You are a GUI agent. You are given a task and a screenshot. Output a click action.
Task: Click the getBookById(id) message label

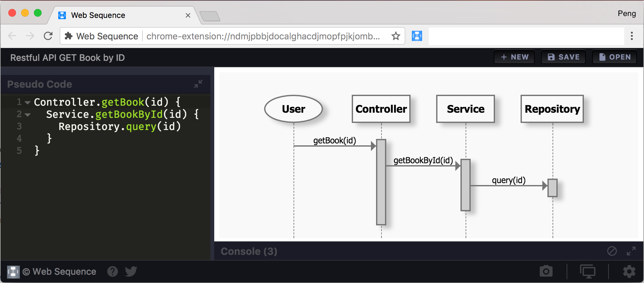click(x=423, y=160)
